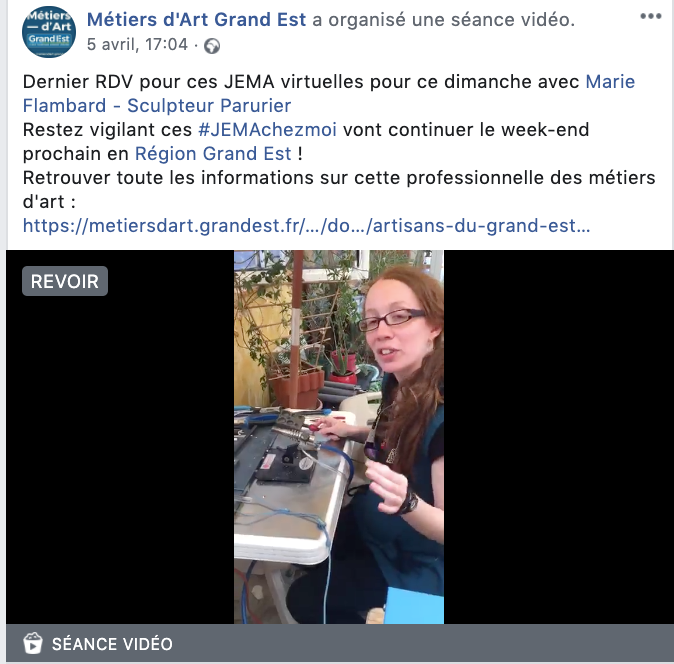This screenshot has width=674, height=664.
Task: Click the REVOIR replay button
Action: tap(65, 281)
